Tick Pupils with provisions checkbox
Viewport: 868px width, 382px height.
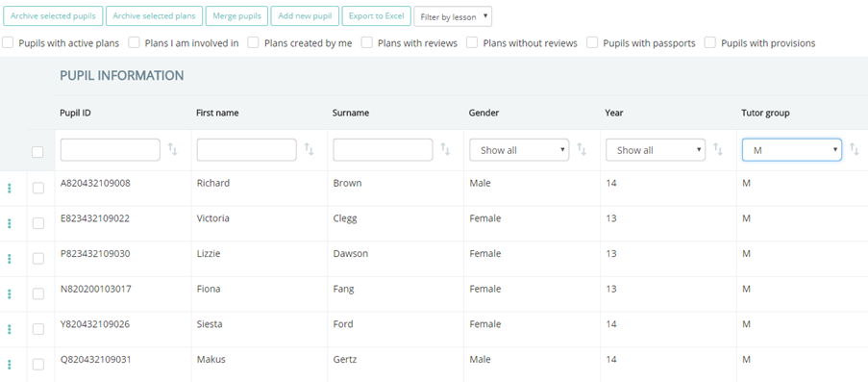click(710, 42)
